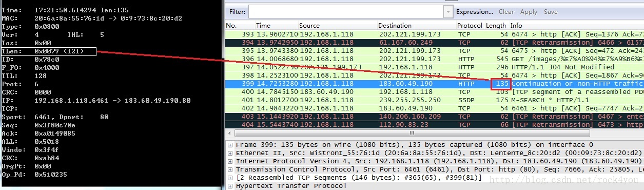
Task: Sort packets by Source column header
Action: [x=309, y=25]
